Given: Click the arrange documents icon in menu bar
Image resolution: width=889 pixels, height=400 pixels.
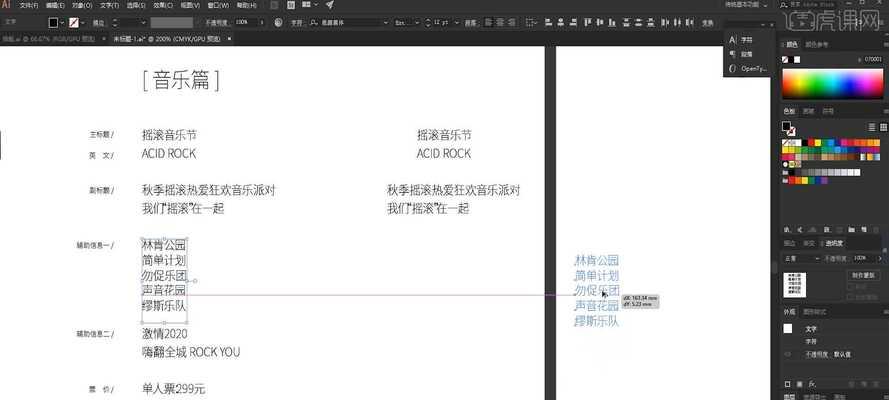Looking at the screenshot, I should click(310, 5).
